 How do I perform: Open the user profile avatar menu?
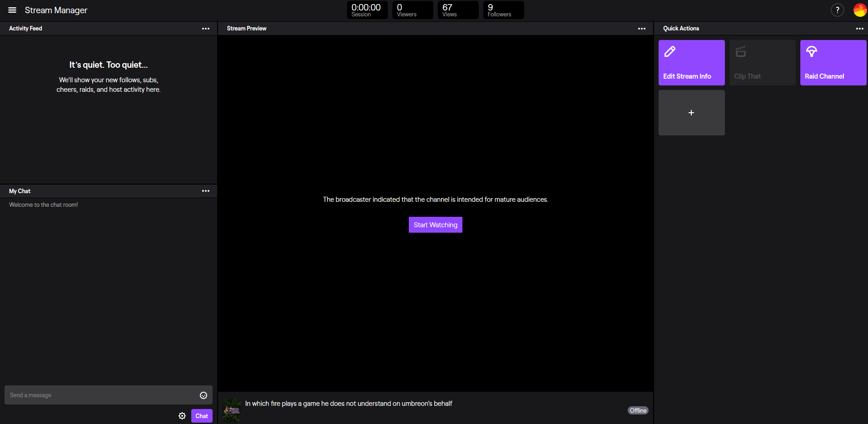pyautogui.click(x=860, y=10)
